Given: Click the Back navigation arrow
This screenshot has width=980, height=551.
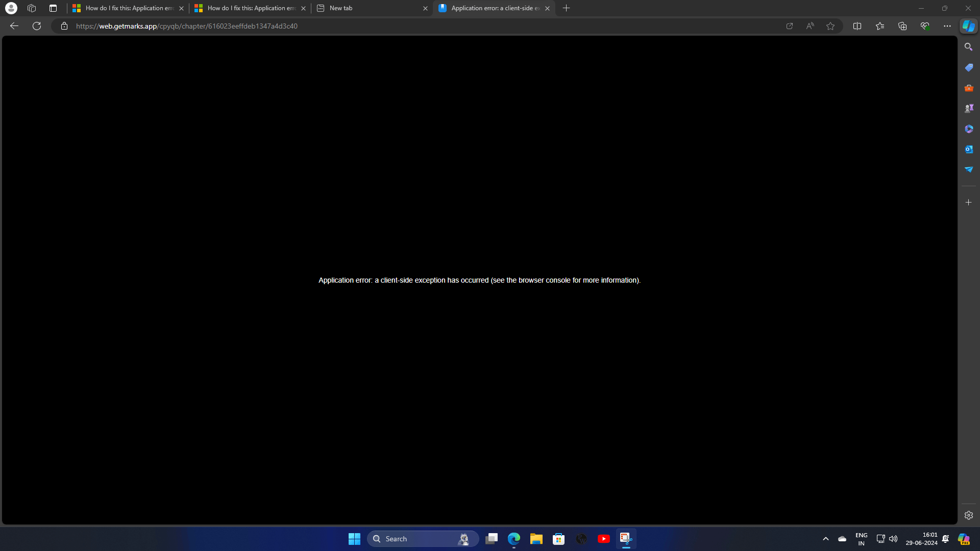Looking at the screenshot, I should (14, 26).
